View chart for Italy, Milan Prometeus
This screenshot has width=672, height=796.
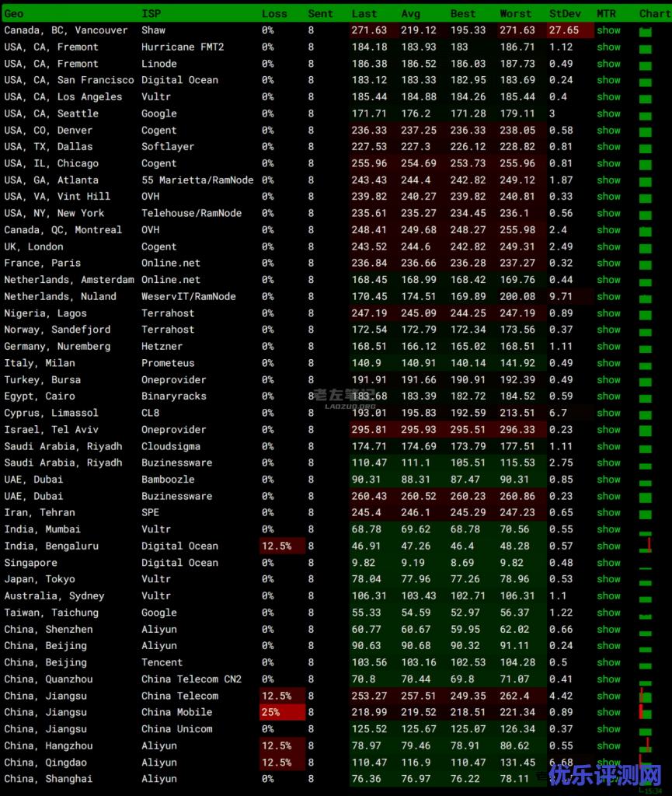645,366
